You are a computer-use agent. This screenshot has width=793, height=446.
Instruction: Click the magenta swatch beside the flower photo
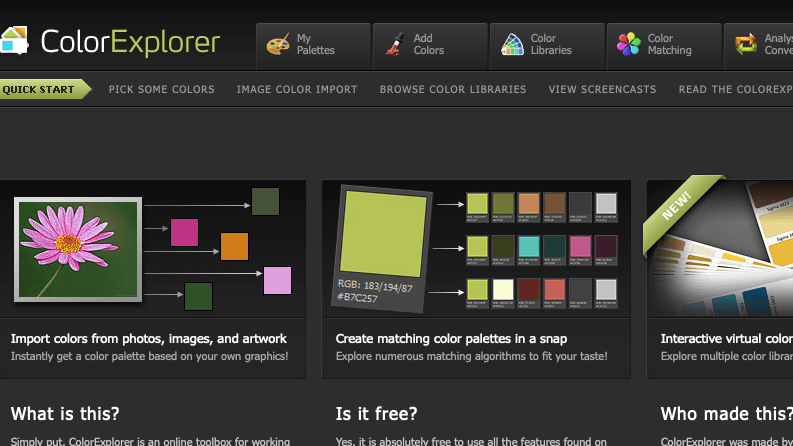pyautogui.click(x=184, y=233)
